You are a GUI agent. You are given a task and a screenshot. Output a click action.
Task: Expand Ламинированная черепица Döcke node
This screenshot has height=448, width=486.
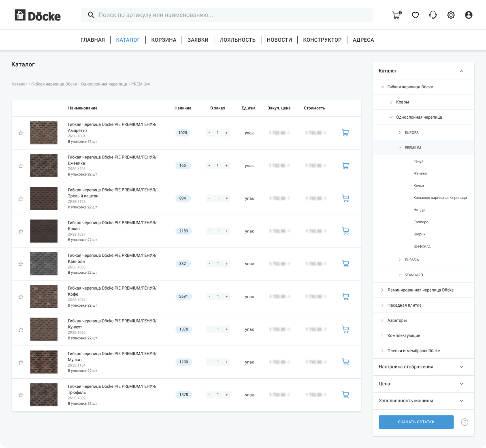coord(382,290)
